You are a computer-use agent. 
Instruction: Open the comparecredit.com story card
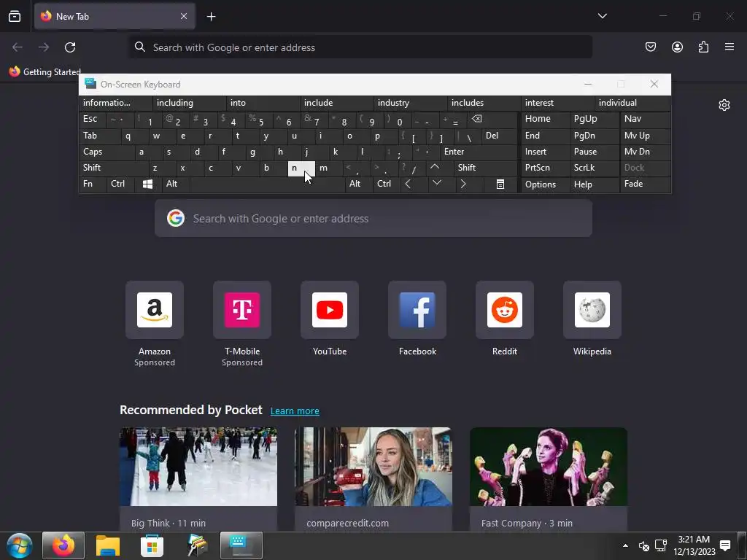click(373, 478)
